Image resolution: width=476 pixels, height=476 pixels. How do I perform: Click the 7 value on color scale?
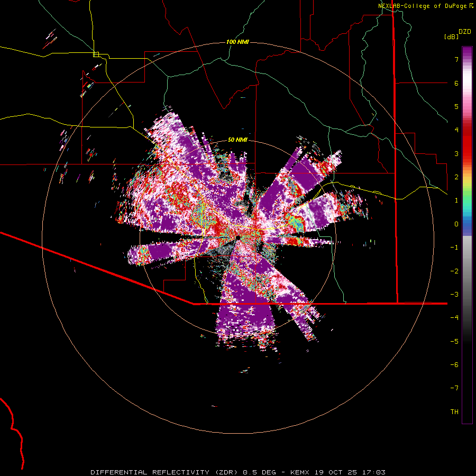click(456, 59)
